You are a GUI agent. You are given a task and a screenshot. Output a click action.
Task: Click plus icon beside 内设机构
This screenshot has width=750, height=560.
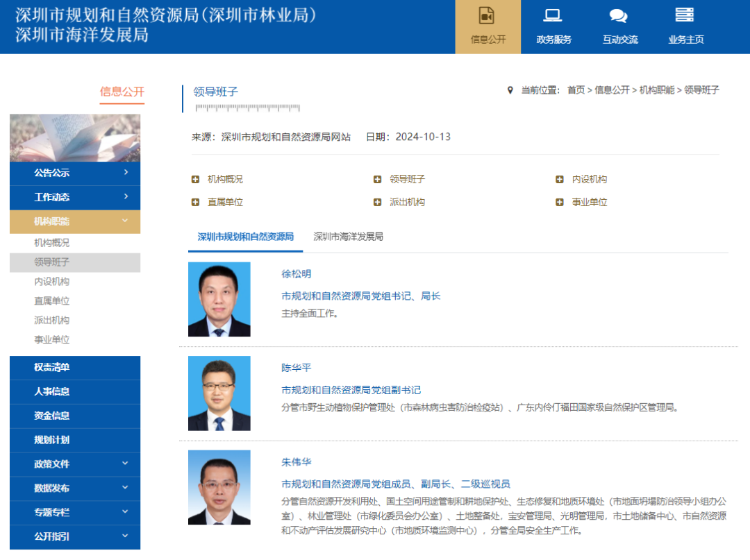(x=560, y=180)
